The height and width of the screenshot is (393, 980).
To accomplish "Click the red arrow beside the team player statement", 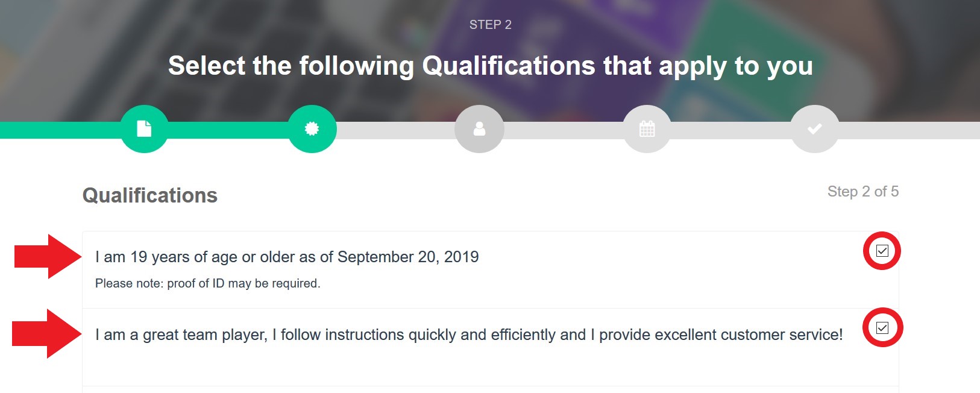I will point(46,333).
